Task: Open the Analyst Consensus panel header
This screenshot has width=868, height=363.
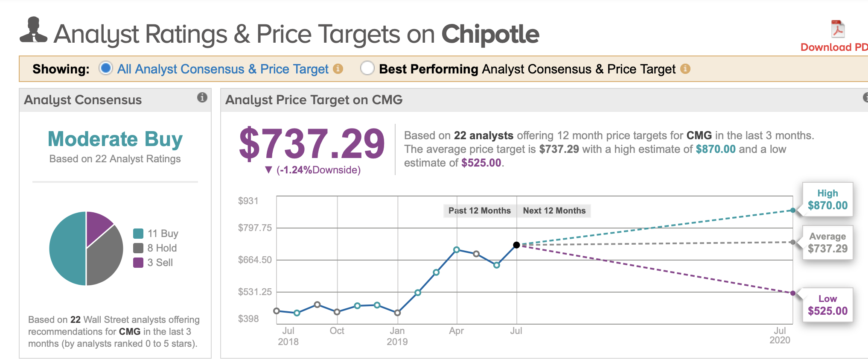Action: (83, 100)
